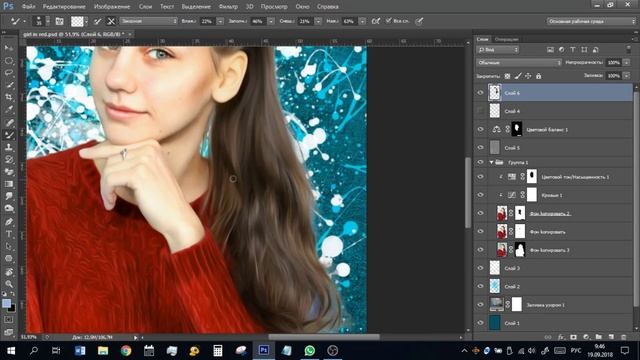640x360 pixels.
Task: Hide Слой 5 layer visibility
Action: [x=480, y=147]
